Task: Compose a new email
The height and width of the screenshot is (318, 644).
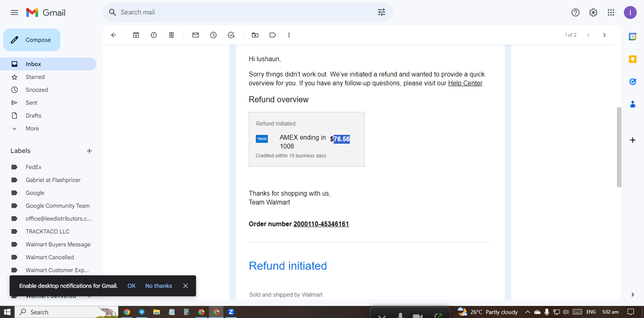Action: click(32, 40)
